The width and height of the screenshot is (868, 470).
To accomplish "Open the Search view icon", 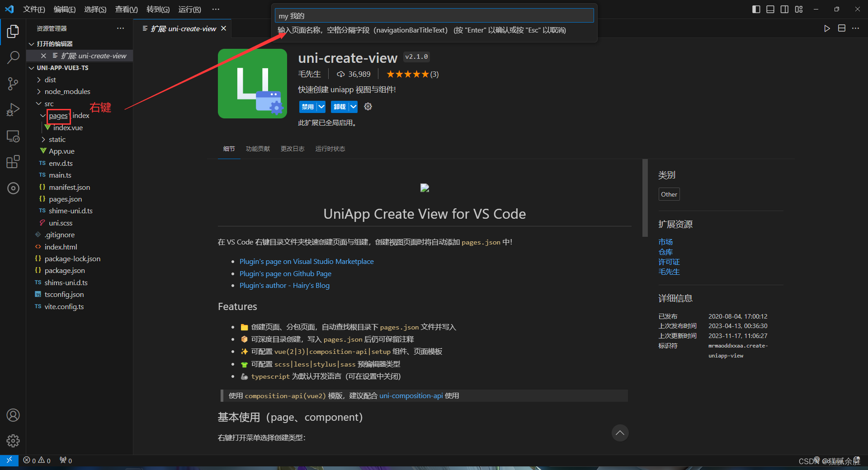I will point(13,57).
